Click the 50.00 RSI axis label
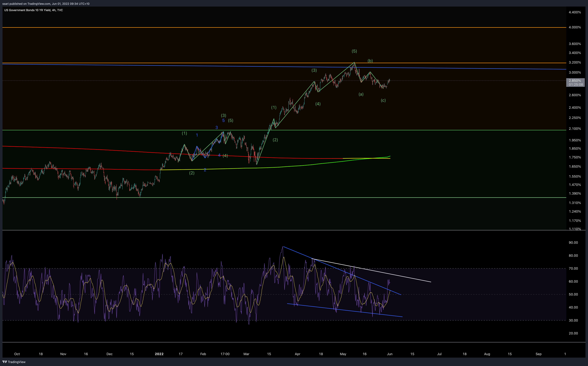The height and width of the screenshot is (366, 588). [573, 294]
